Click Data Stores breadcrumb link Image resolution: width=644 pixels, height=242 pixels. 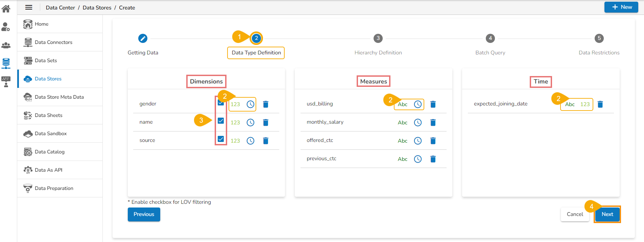pos(97,7)
